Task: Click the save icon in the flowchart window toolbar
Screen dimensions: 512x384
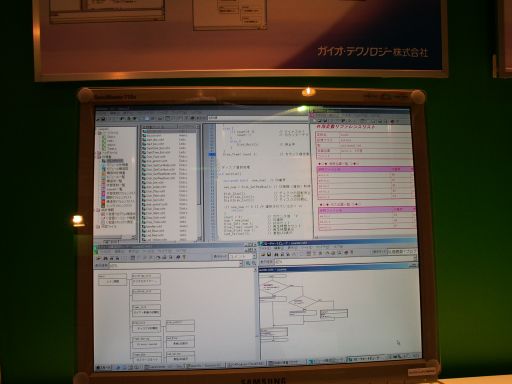Action: (269, 254)
